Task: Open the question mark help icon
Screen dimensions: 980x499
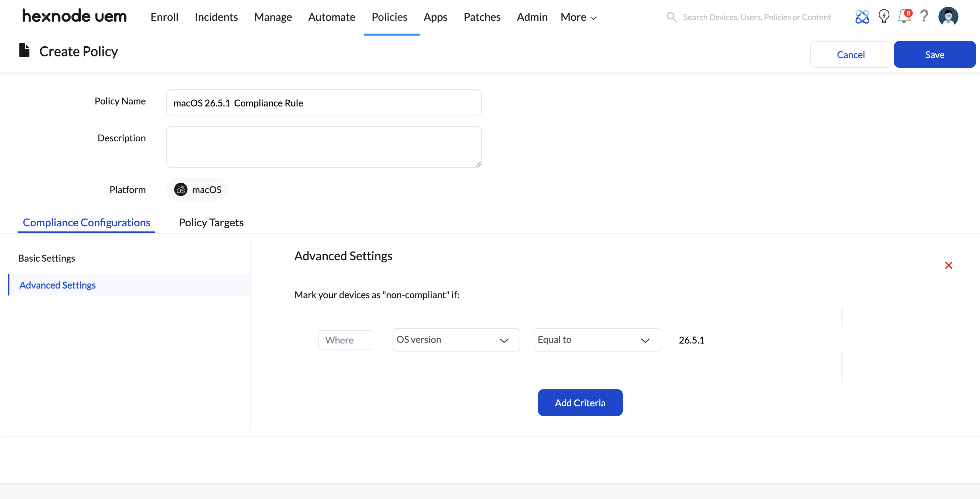Action: 924,17
